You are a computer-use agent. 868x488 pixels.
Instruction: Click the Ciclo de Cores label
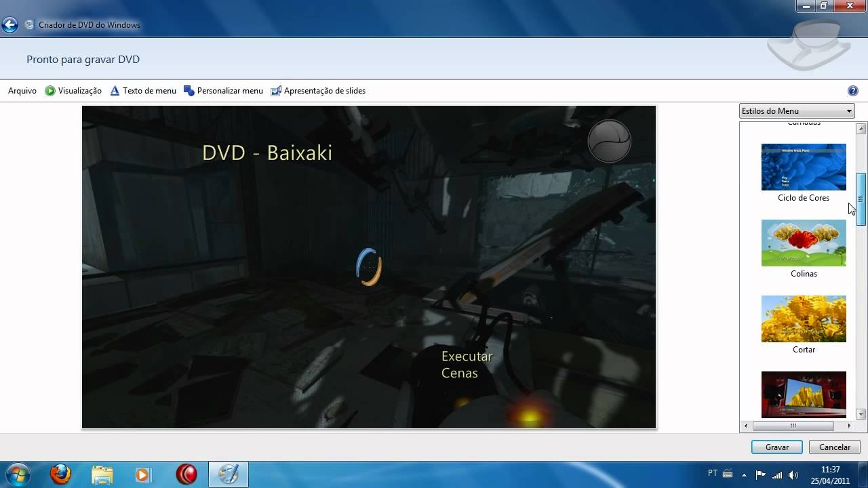[x=804, y=198]
